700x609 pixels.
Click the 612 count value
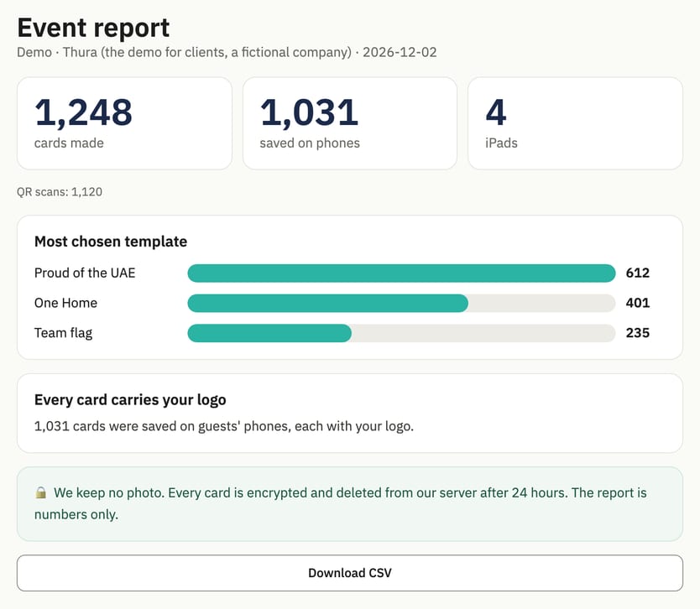coord(638,273)
